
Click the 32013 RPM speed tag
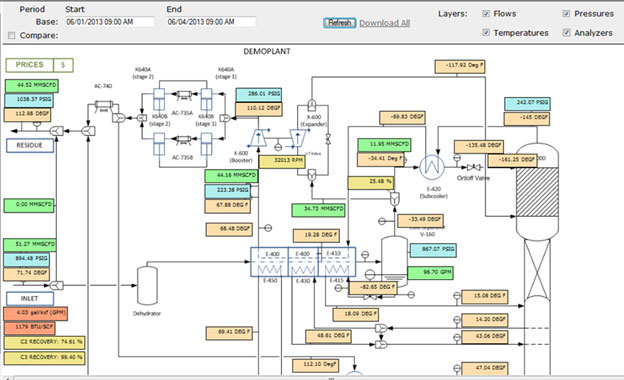click(x=282, y=162)
